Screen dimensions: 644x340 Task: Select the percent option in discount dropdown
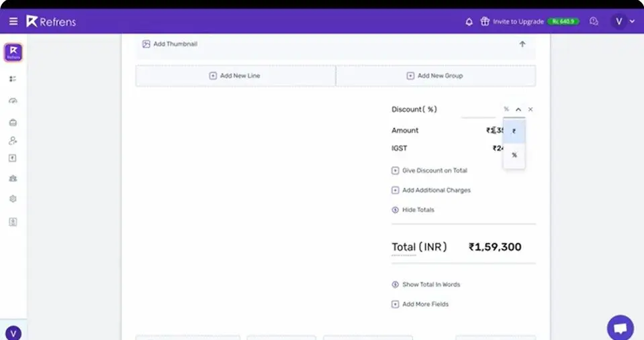[x=514, y=155]
